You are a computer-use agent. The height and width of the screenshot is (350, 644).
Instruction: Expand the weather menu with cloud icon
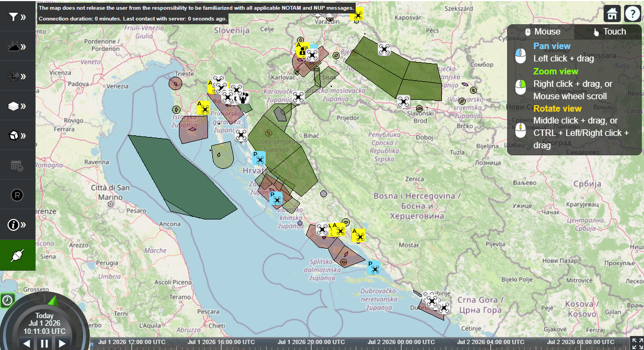pos(17,46)
